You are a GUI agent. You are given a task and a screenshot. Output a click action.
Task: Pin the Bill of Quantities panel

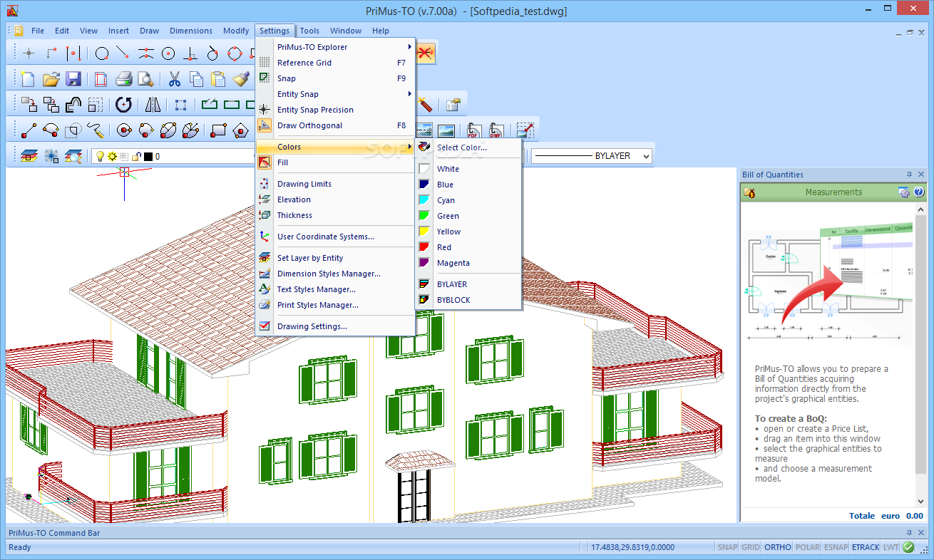pos(909,175)
